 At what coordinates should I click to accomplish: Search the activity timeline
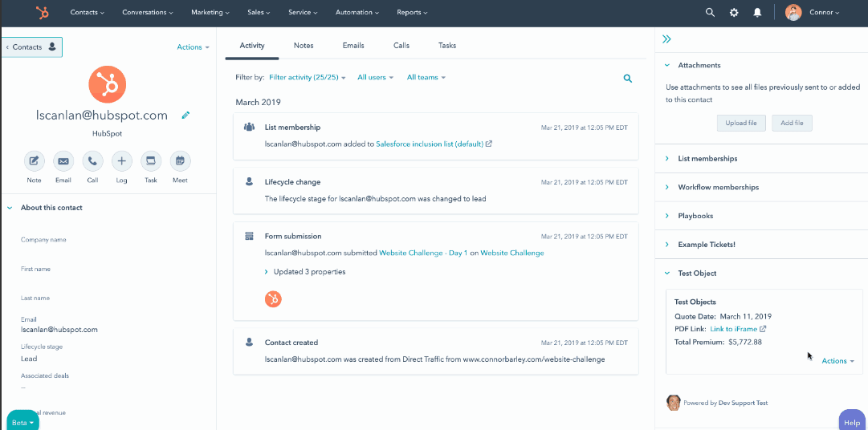628,79
